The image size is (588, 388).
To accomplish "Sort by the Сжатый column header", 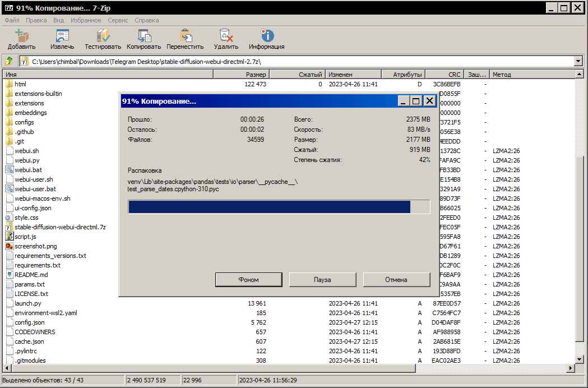I will pyautogui.click(x=298, y=75).
